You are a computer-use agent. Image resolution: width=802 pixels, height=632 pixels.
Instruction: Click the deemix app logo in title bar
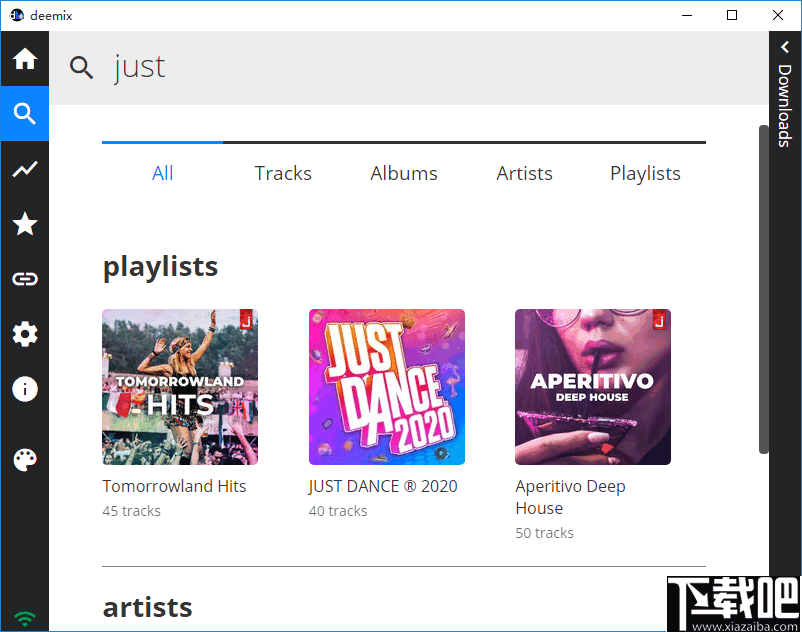click(x=17, y=15)
